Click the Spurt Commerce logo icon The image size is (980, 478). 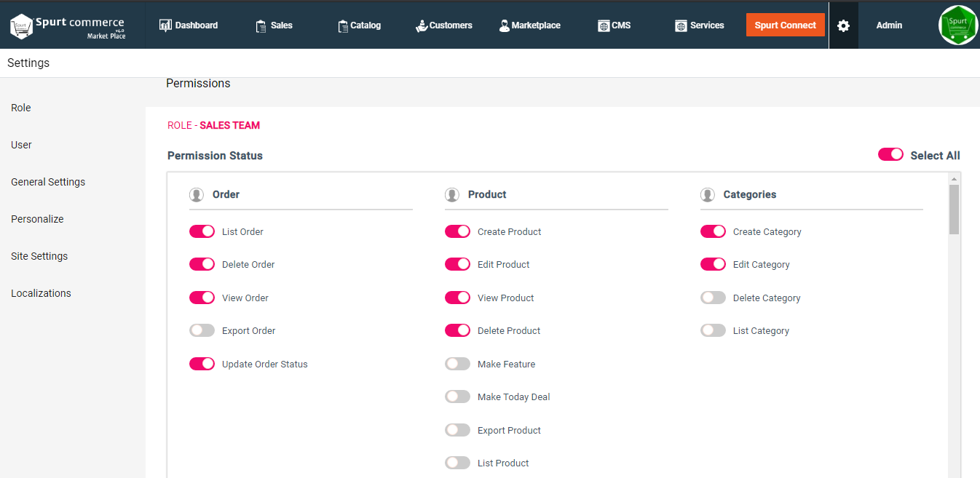click(22, 25)
